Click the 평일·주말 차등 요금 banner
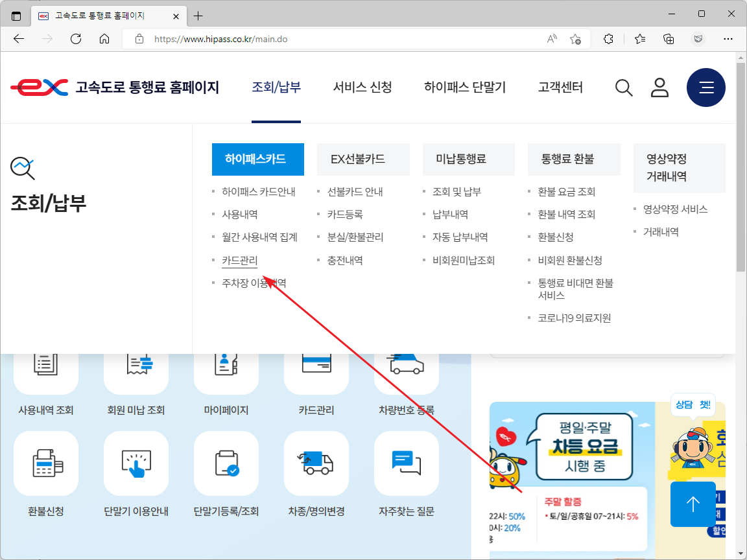 pyautogui.click(x=572, y=480)
